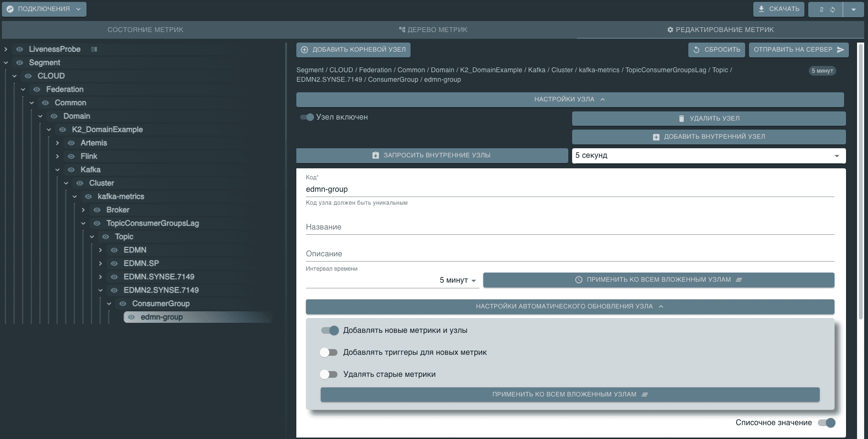Click the list icon beside LivenessProbe
868x439 pixels.
click(x=94, y=49)
